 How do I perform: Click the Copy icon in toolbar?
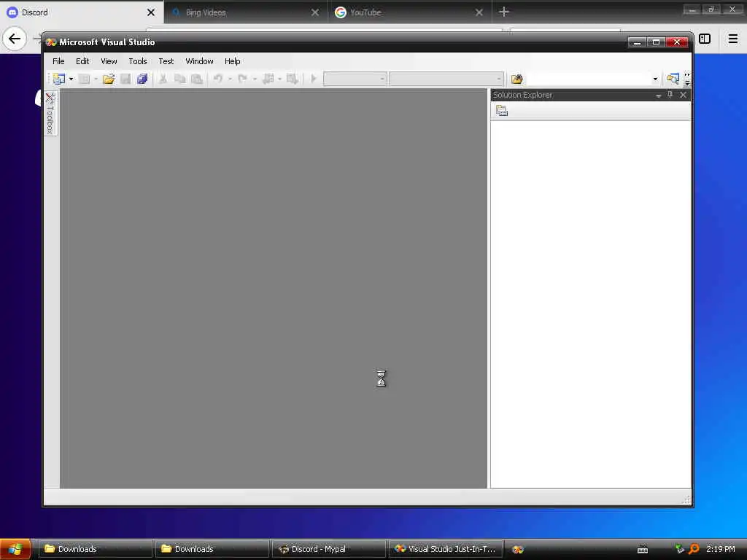coord(179,79)
